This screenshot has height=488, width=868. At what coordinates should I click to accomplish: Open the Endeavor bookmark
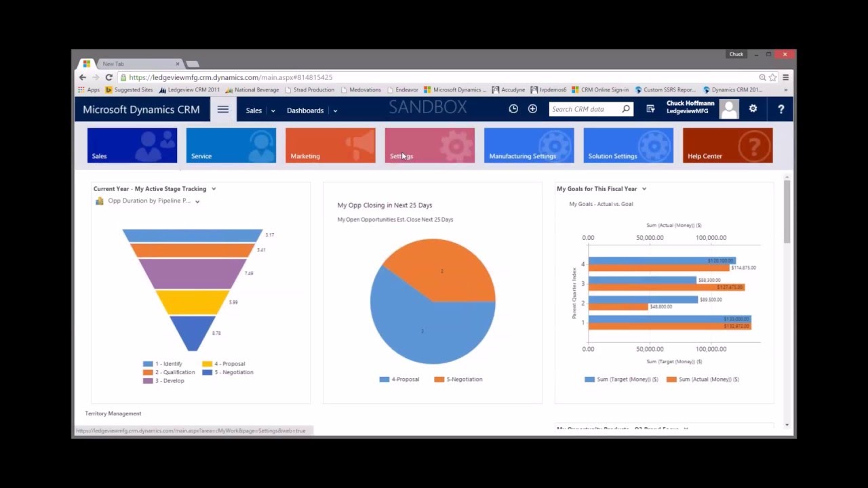(x=403, y=89)
